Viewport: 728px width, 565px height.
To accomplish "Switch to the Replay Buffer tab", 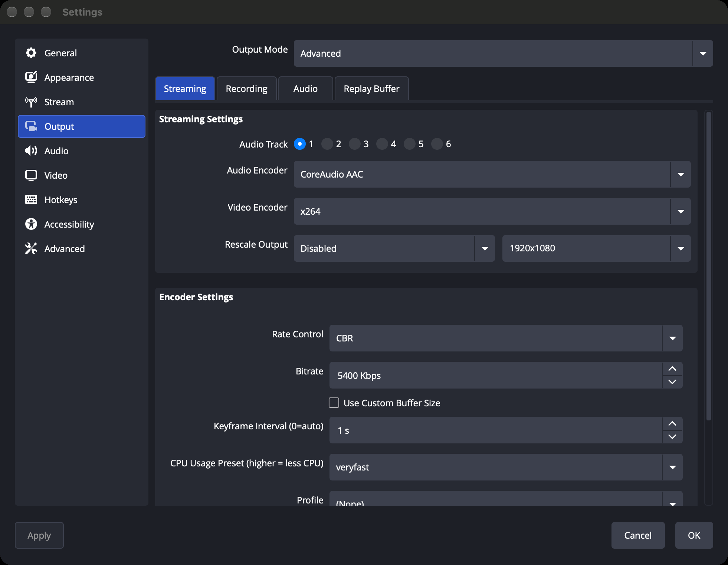I will (x=371, y=89).
